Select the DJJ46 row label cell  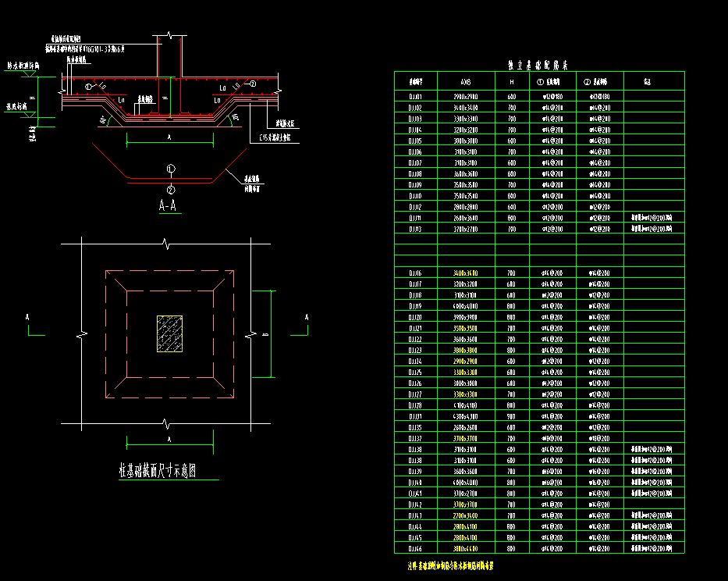(x=415, y=548)
